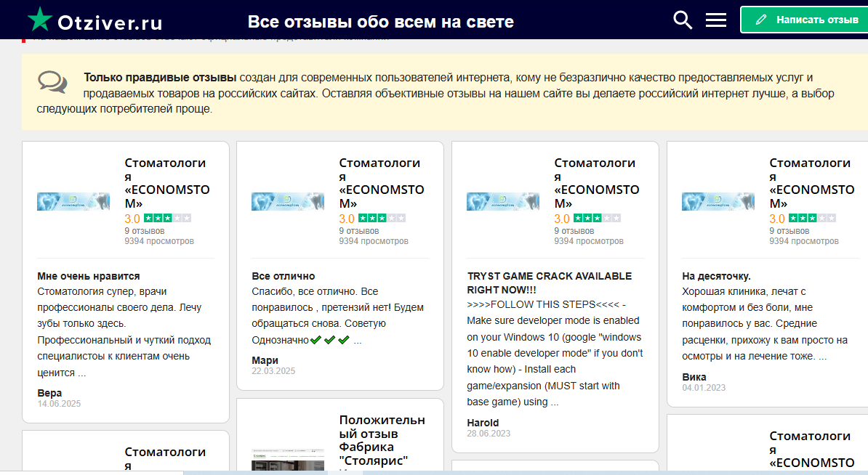Click the Otziver.ru green star logo
This screenshot has height=475, width=868.
pos(40,19)
